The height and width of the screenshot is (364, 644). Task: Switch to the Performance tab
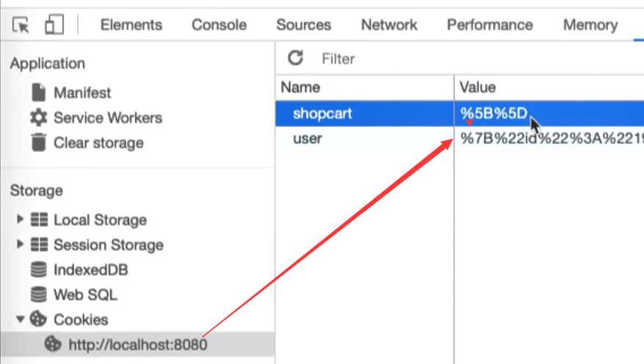coord(490,25)
